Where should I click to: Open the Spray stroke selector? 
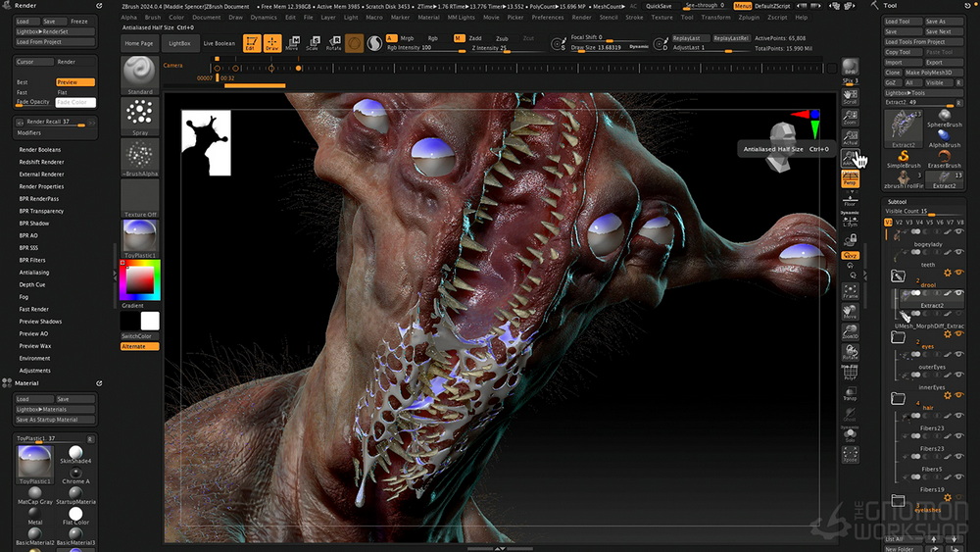(139, 117)
